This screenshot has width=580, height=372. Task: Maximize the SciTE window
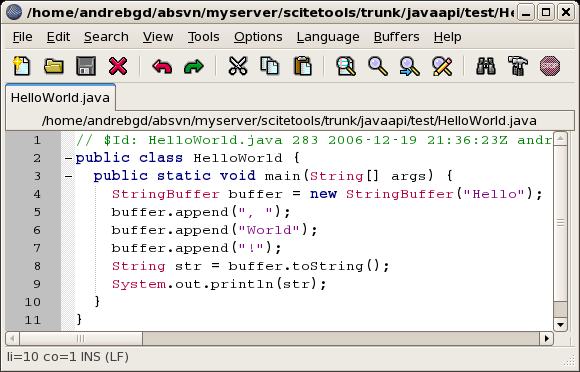546,13
